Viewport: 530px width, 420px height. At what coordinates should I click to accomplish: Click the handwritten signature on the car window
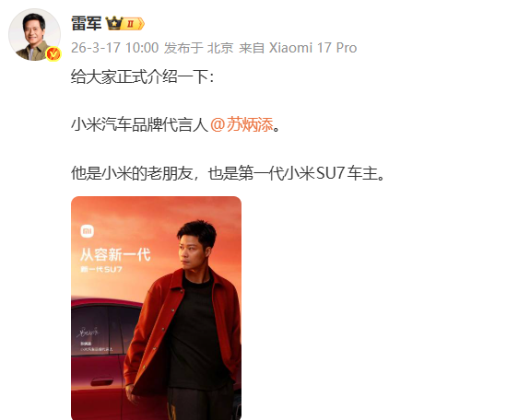coord(88,332)
